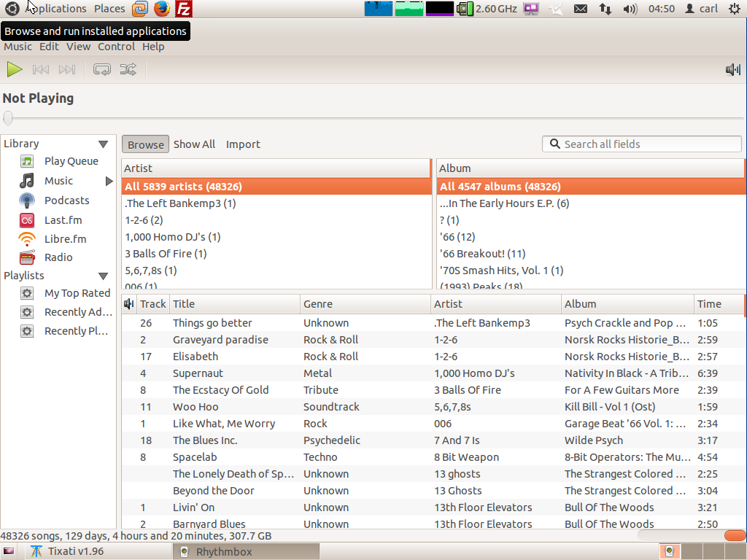Open the volume control speaker icon
The image size is (747, 560).
(x=732, y=70)
